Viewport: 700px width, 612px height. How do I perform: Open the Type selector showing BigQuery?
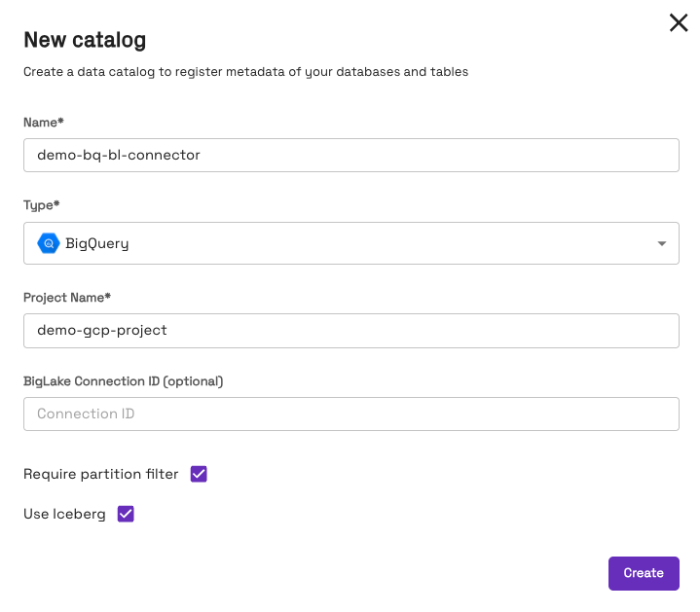point(350,243)
